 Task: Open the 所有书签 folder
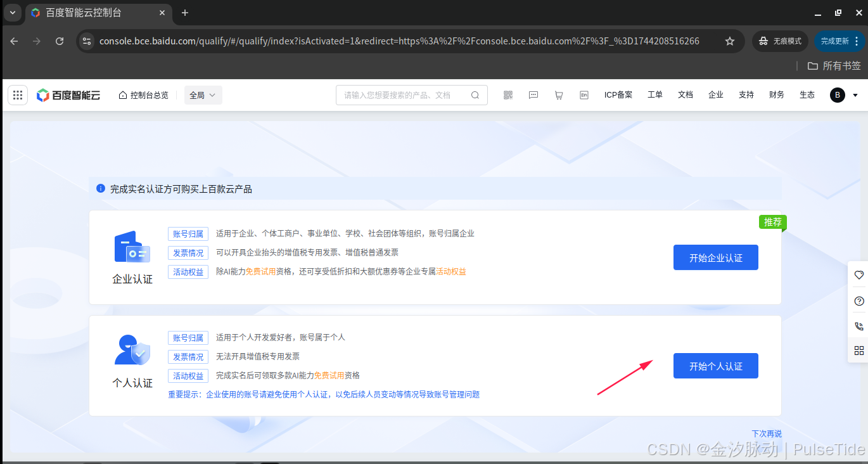coord(834,66)
